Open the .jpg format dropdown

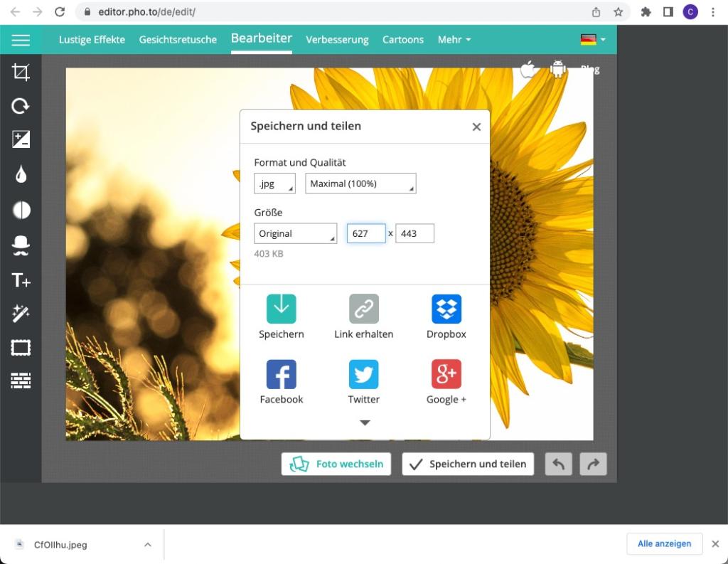click(274, 183)
